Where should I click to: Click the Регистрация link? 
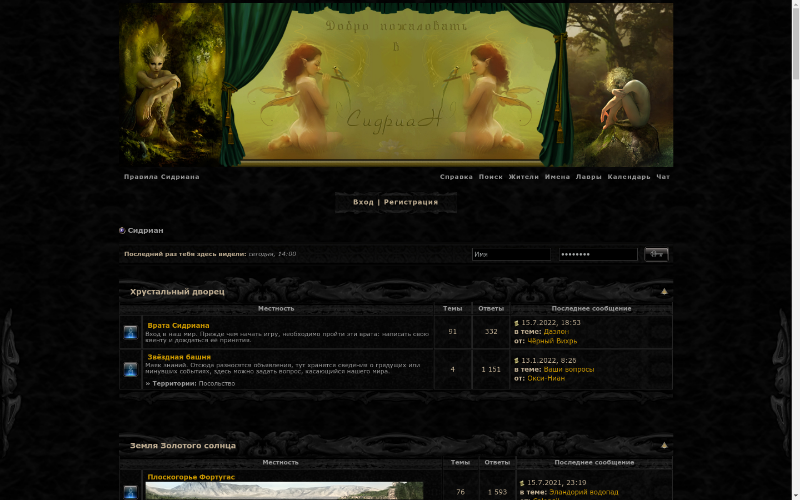411,202
